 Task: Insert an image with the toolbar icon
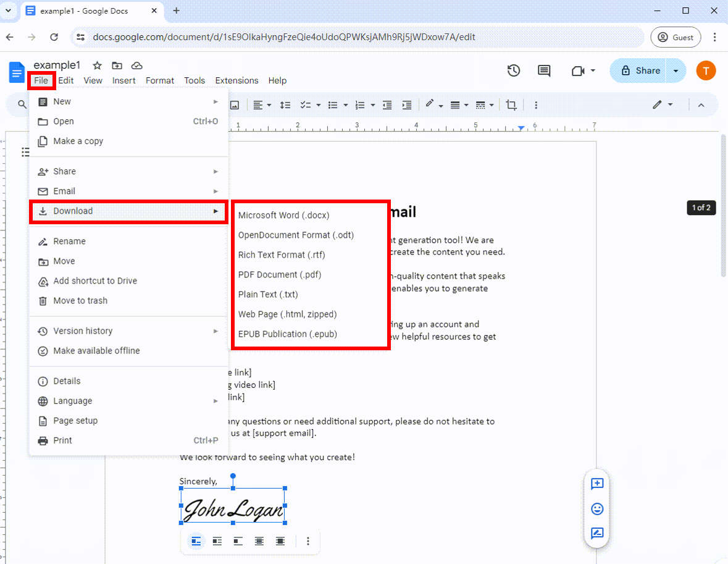pos(235,105)
